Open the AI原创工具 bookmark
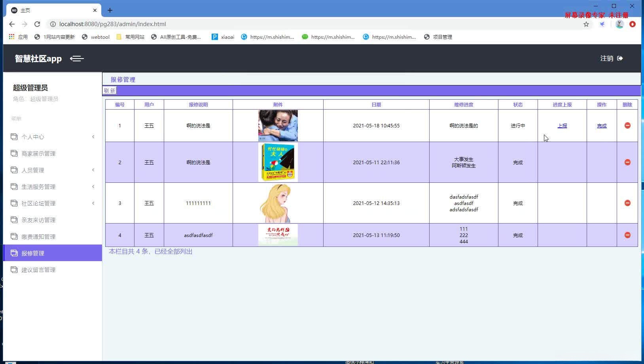 click(x=176, y=37)
